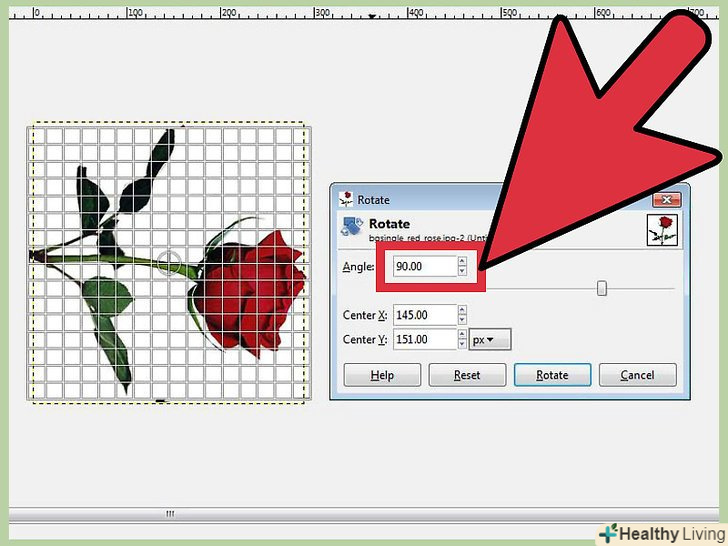The height and width of the screenshot is (546, 728).
Task: Click the rose icon in Rotate title bar
Action: pos(346,200)
